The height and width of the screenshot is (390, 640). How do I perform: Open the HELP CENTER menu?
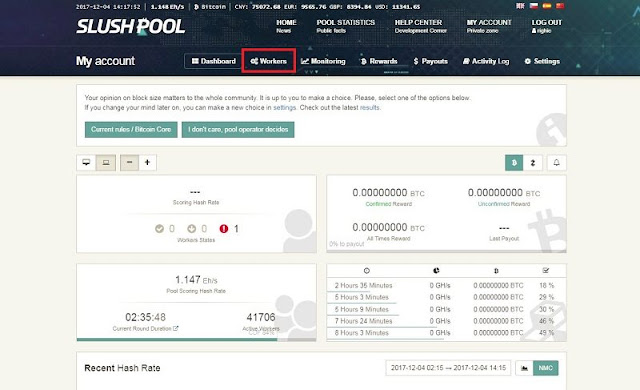click(420, 26)
